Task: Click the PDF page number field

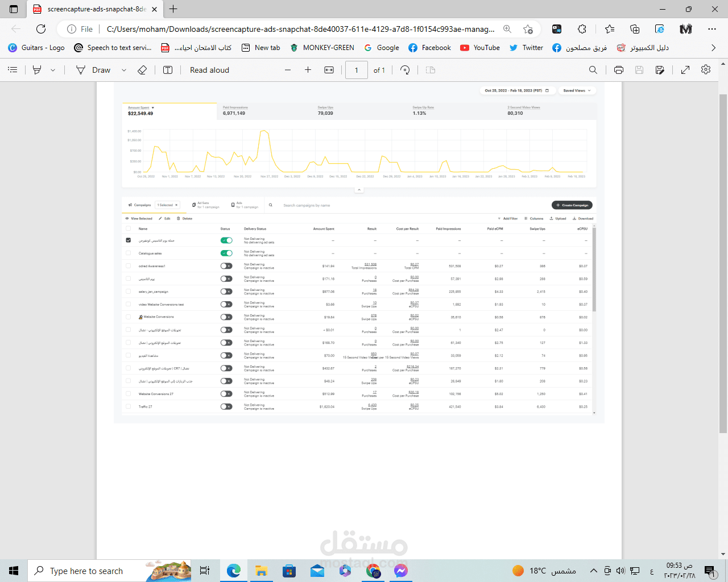Action: pos(357,70)
